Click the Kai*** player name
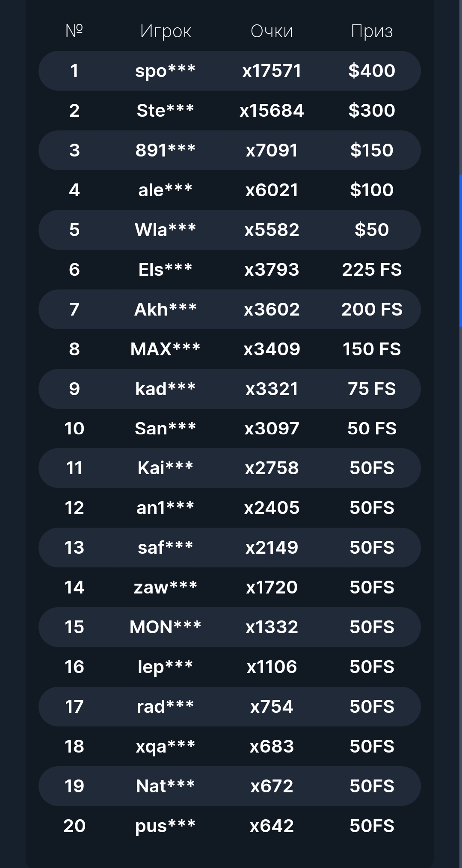 [x=166, y=468]
